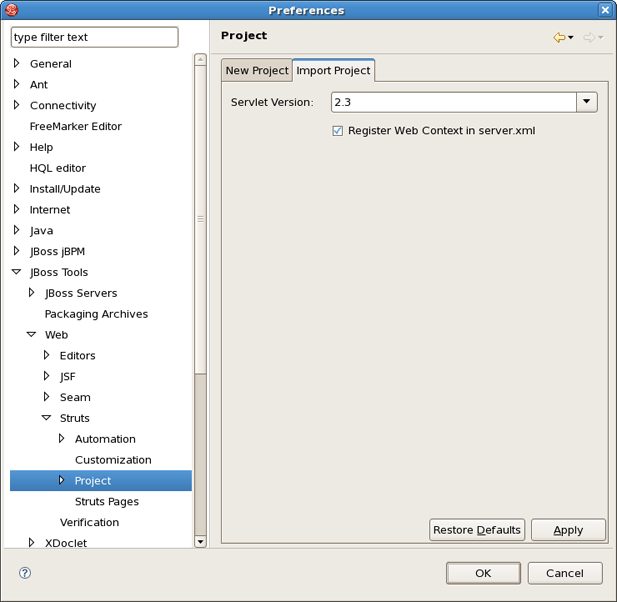Switch to the New Project tab
617x602 pixels.
256,71
